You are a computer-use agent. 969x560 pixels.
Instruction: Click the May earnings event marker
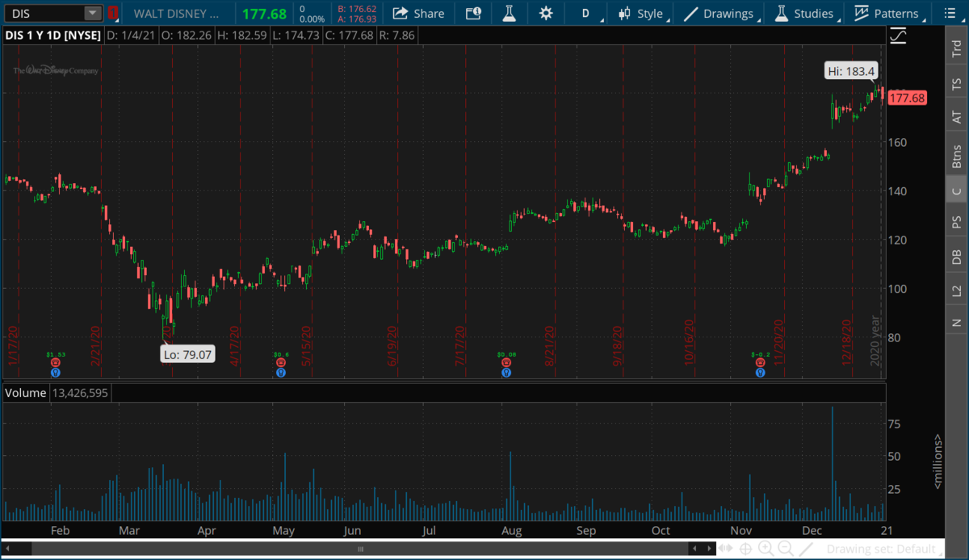(280, 372)
